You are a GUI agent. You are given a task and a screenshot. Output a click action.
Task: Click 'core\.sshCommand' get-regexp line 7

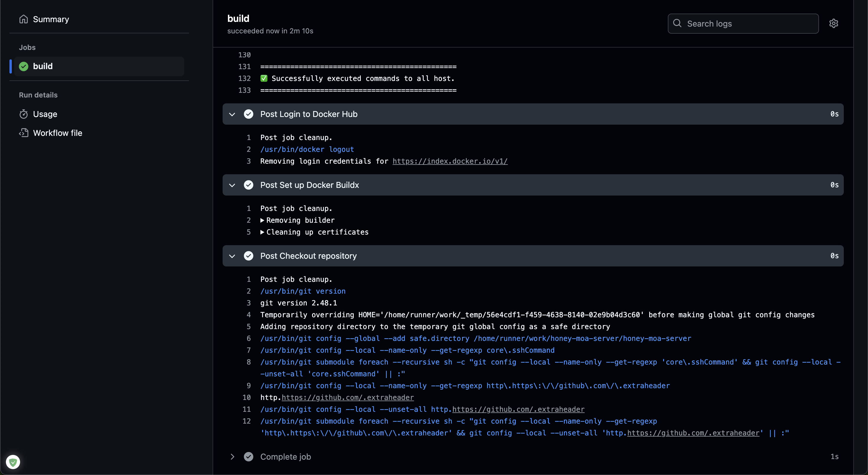pos(407,350)
